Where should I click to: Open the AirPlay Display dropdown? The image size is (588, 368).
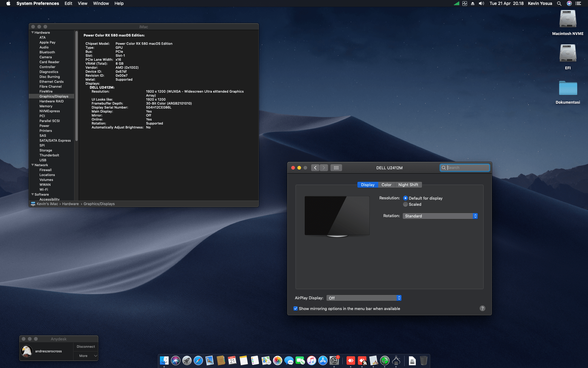364,298
